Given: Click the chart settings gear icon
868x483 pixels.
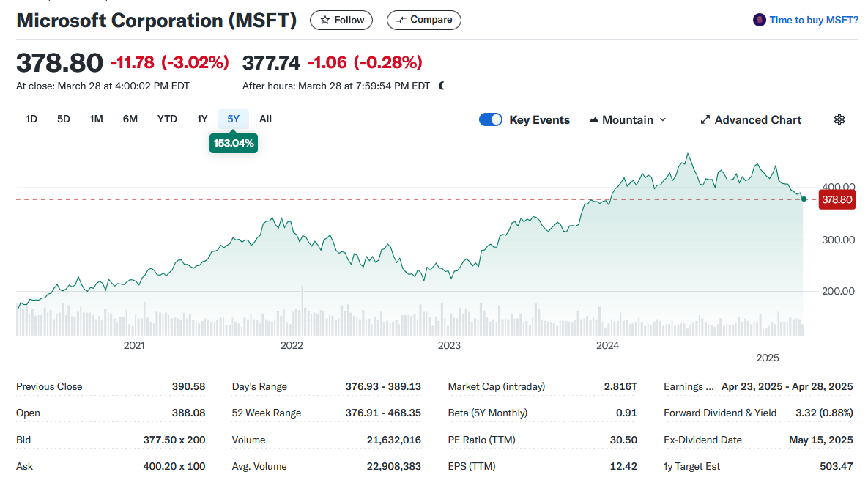Looking at the screenshot, I should [x=839, y=119].
